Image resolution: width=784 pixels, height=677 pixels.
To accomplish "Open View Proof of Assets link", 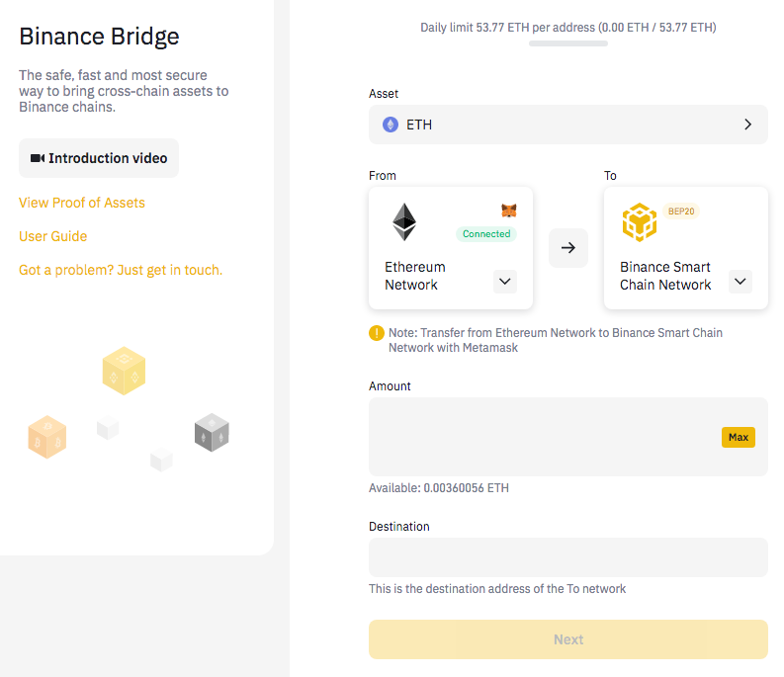I will click(x=82, y=203).
